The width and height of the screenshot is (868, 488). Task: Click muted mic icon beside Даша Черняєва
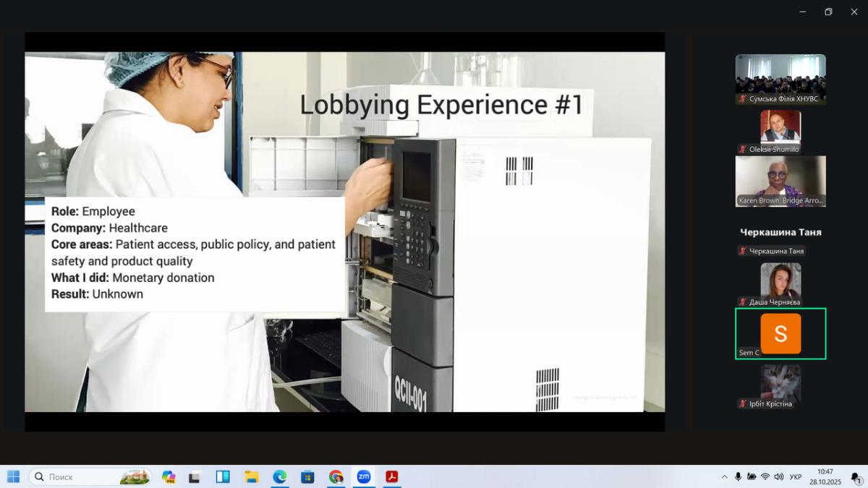coord(743,302)
